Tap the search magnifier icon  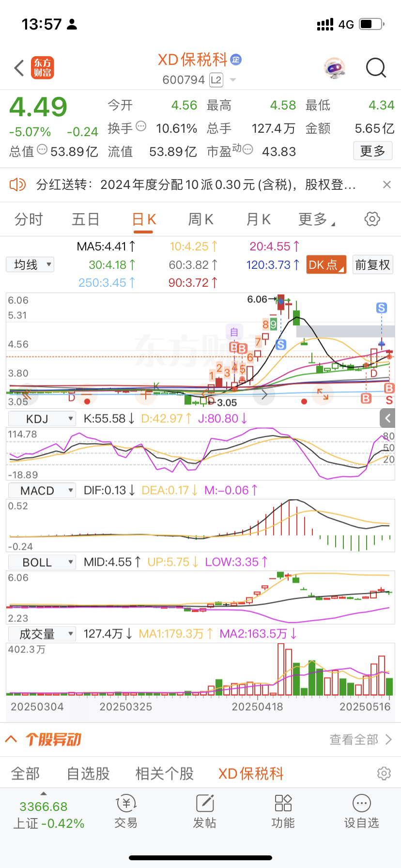coord(376,68)
